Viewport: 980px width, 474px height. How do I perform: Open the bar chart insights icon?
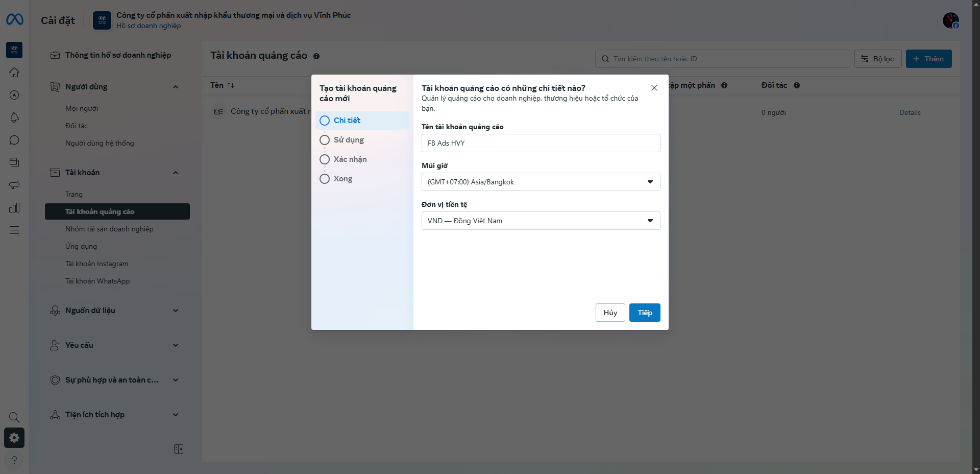[14, 207]
